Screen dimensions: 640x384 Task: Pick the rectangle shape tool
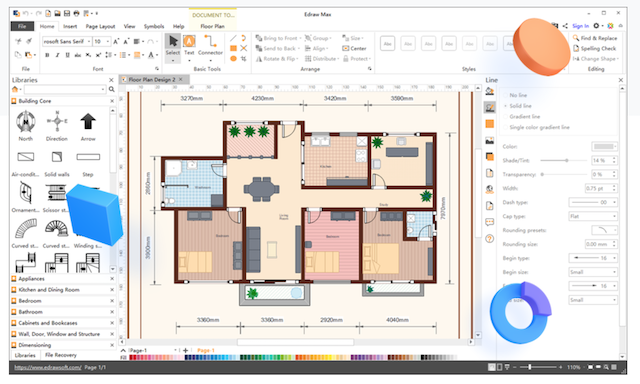pos(233,48)
